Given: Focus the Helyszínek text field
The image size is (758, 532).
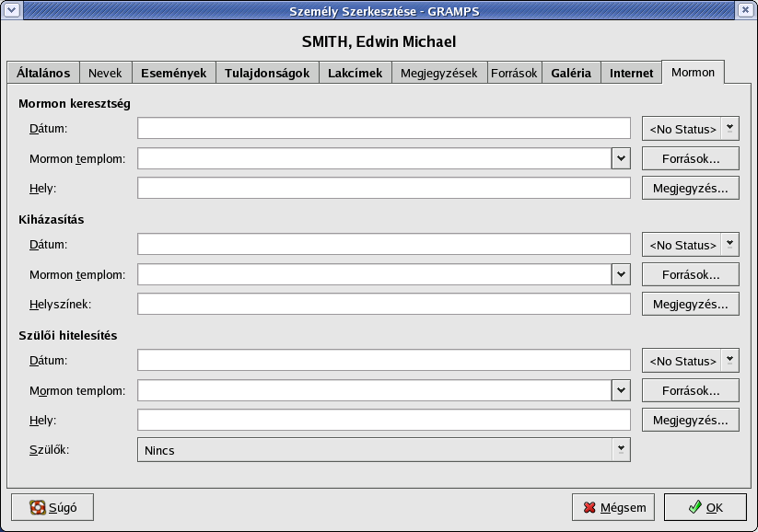Looking at the screenshot, I should click(x=383, y=304).
